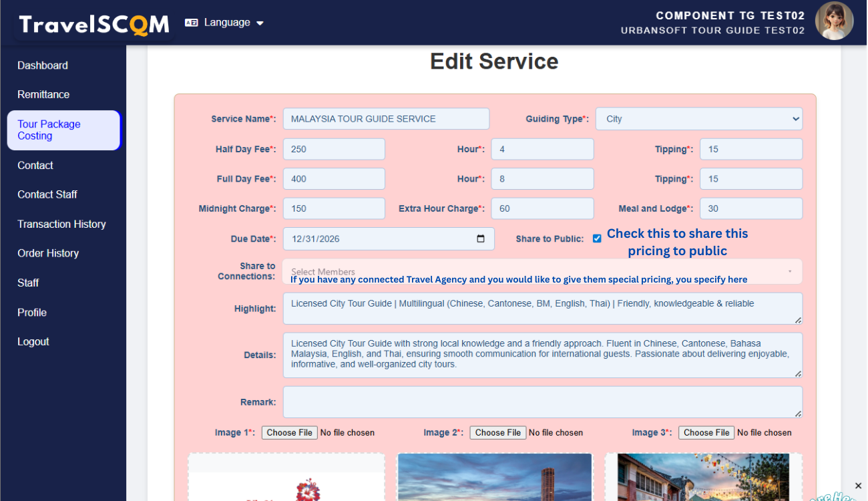Open the Due Date calendar picker icon
The width and height of the screenshot is (868, 501).
[x=481, y=239]
